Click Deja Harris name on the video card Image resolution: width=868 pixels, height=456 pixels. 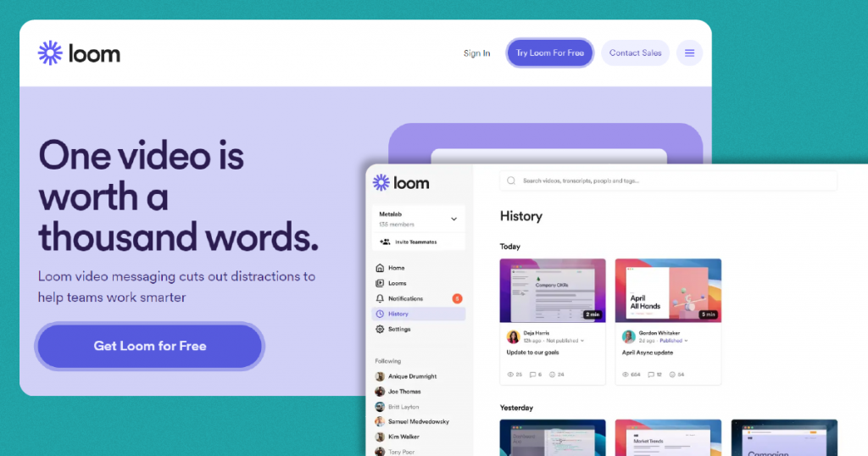point(537,333)
